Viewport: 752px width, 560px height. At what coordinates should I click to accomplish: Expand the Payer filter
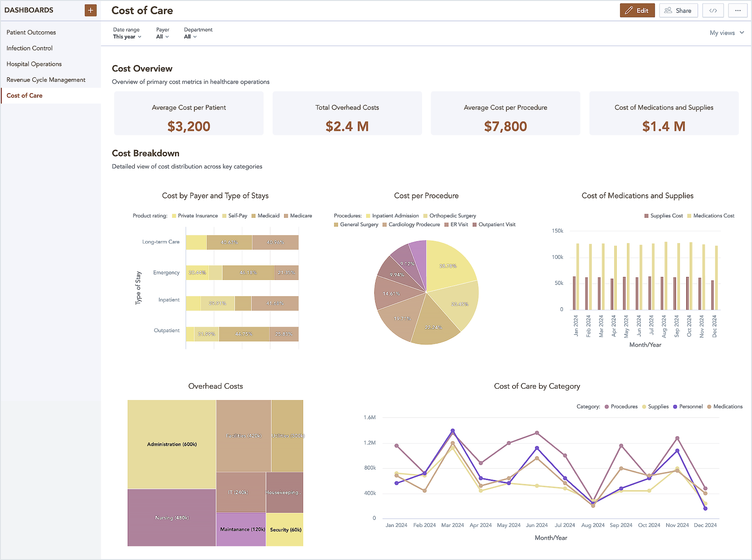[162, 37]
